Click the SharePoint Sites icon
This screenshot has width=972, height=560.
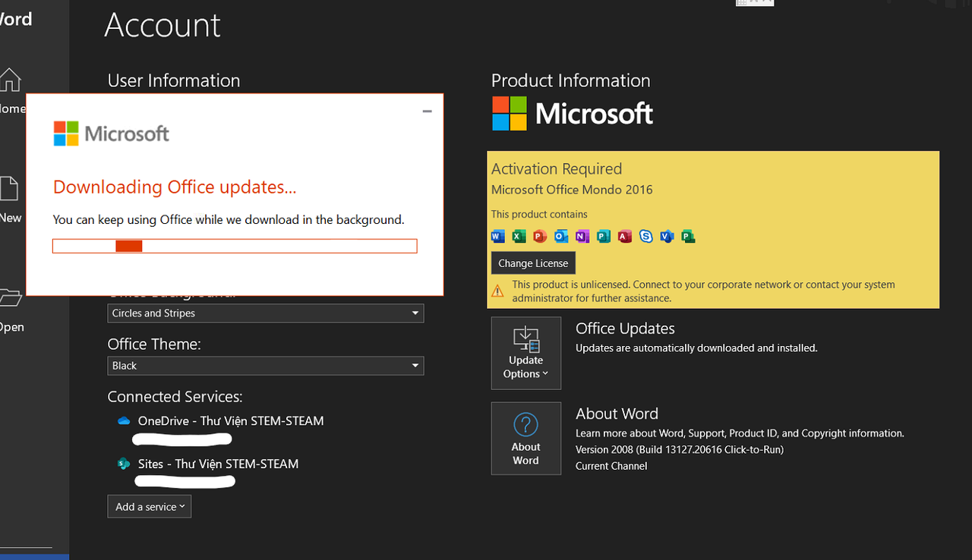pyautogui.click(x=124, y=464)
